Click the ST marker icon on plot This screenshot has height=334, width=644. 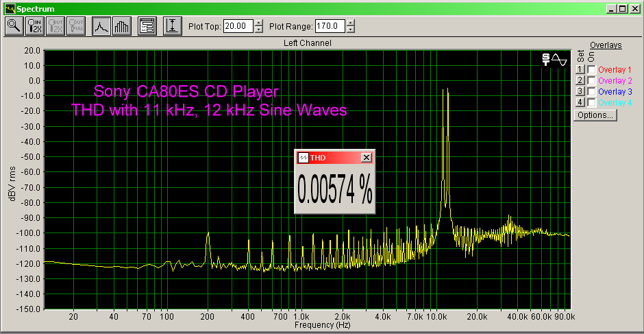coord(546,60)
